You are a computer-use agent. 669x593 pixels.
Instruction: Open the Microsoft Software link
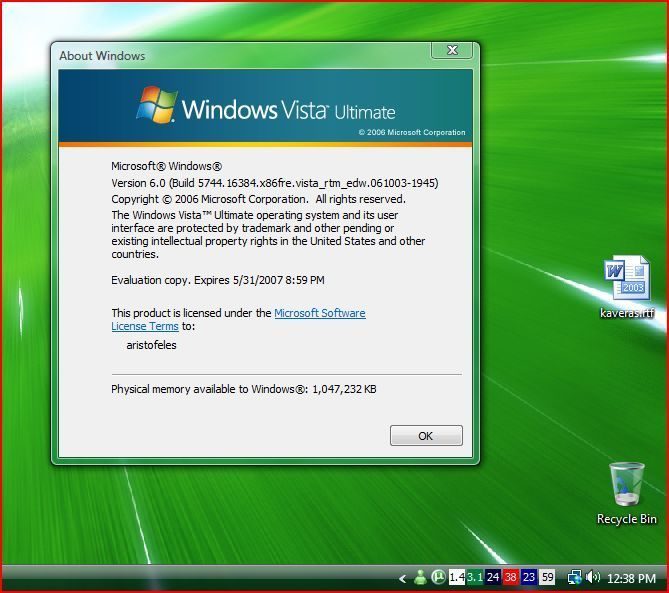click(320, 313)
